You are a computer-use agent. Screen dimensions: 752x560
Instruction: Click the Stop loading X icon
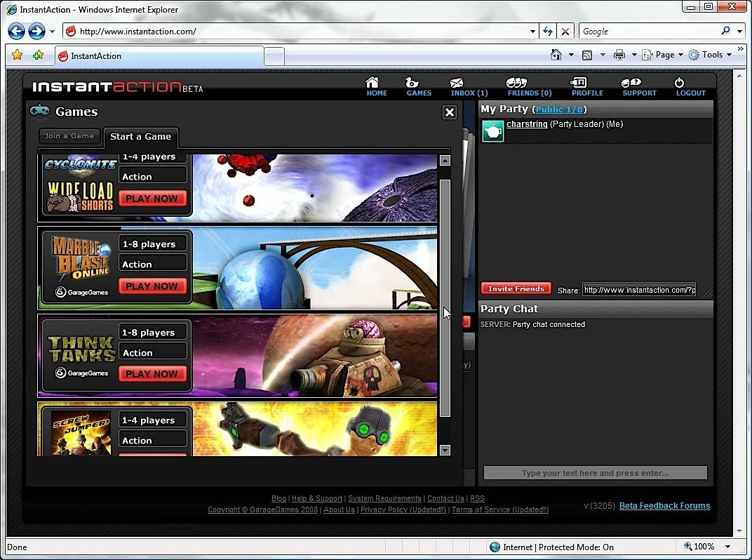tap(565, 32)
